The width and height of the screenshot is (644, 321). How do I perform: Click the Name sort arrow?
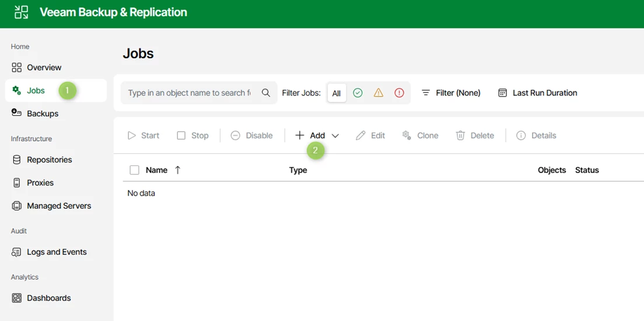[177, 170]
